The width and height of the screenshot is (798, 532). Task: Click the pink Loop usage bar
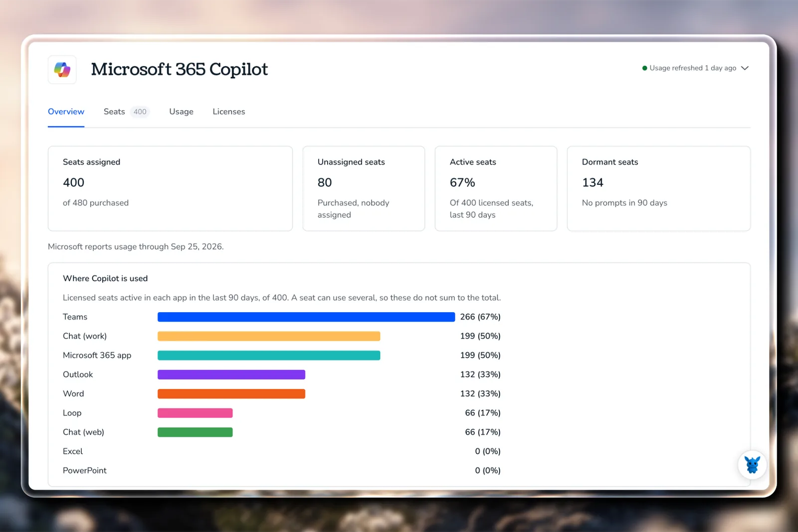(195, 413)
